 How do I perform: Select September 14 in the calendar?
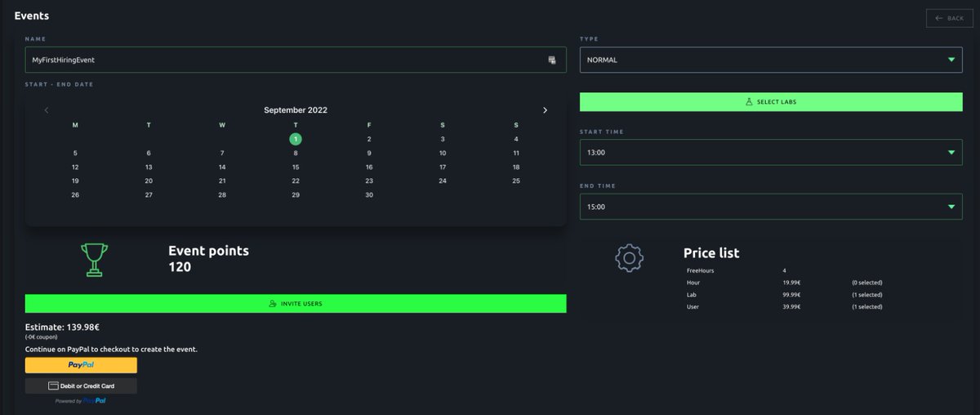click(222, 167)
